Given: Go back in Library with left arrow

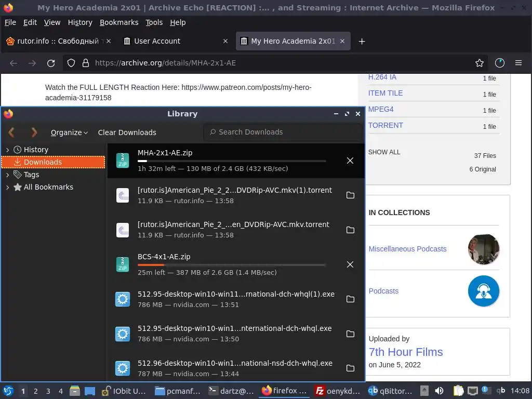Looking at the screenshot, I should [11, 132].
